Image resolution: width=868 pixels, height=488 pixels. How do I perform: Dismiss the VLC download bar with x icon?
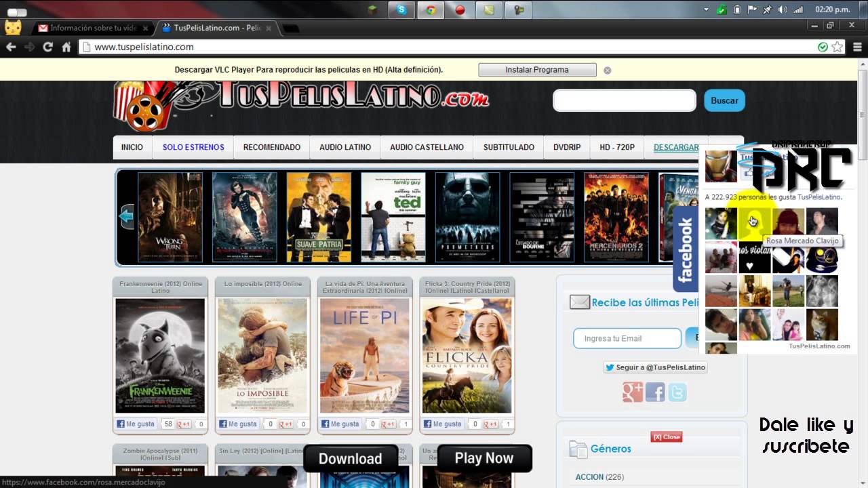pos(608,70)
